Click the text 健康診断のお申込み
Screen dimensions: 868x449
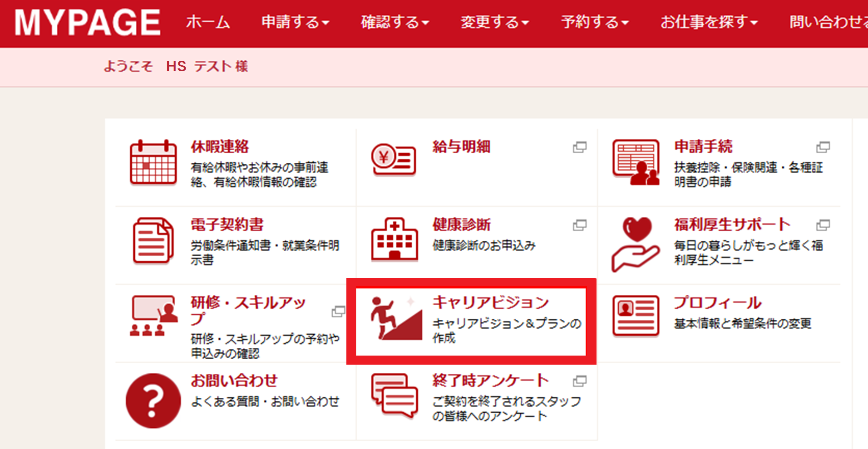484,246
